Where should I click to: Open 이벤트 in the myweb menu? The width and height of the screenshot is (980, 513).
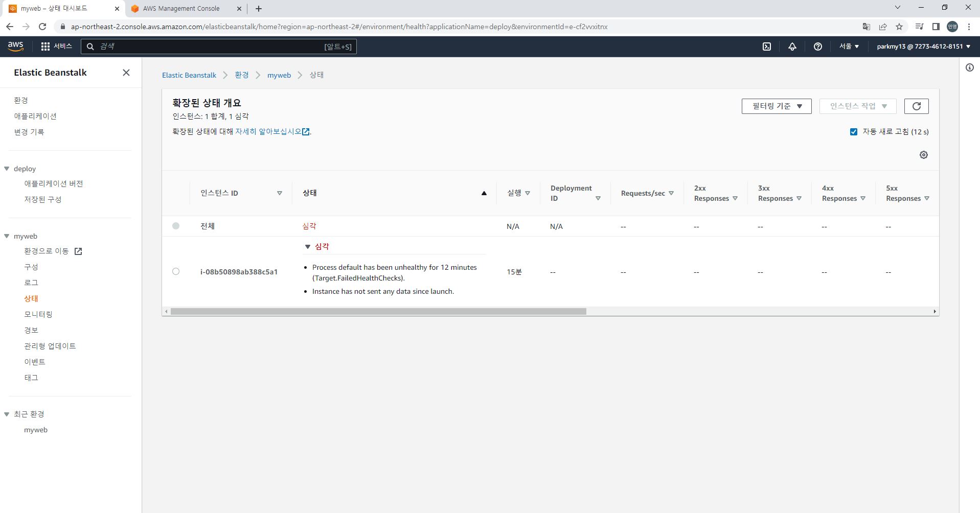35,362
